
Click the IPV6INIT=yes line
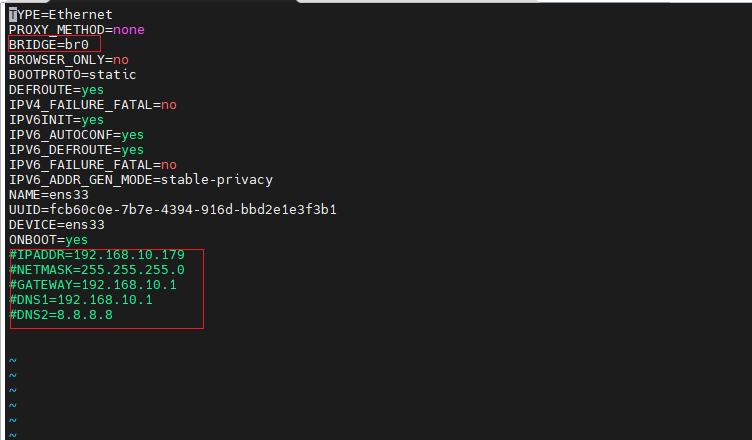click(x=56, y=120)
